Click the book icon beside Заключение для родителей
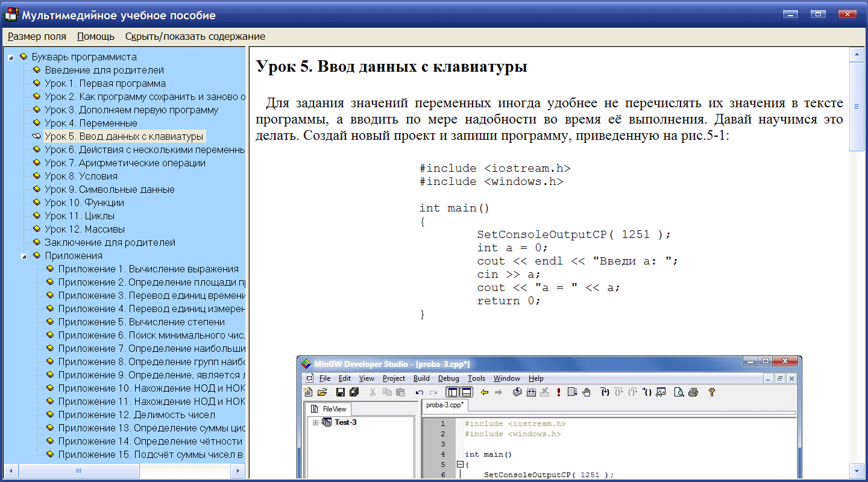 pos(37,242)
